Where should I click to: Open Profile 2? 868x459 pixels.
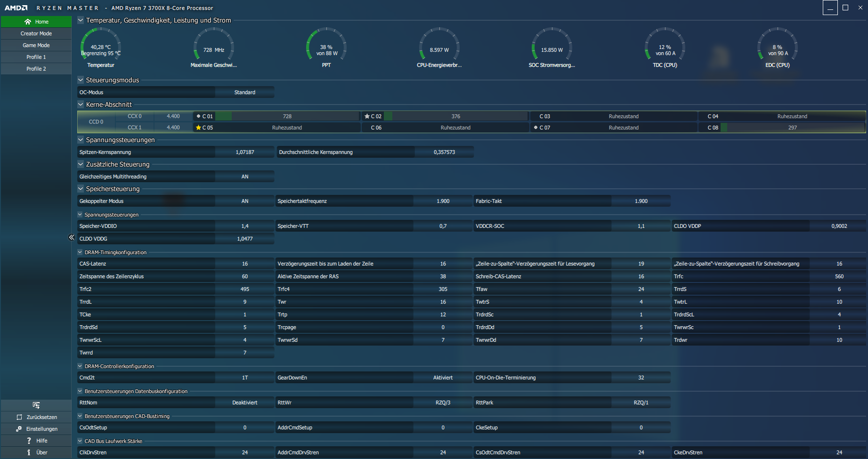[x=36, y=69]
